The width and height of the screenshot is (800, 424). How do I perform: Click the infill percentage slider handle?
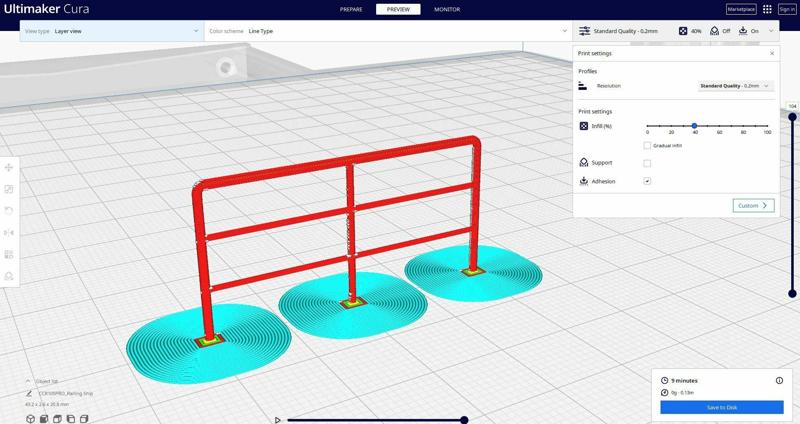[x=694, y=126]
